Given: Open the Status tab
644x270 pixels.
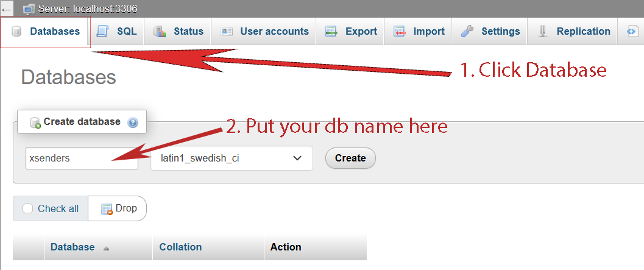Looking at the screenshot, I should pyautogui.click(x=188, y=32).
